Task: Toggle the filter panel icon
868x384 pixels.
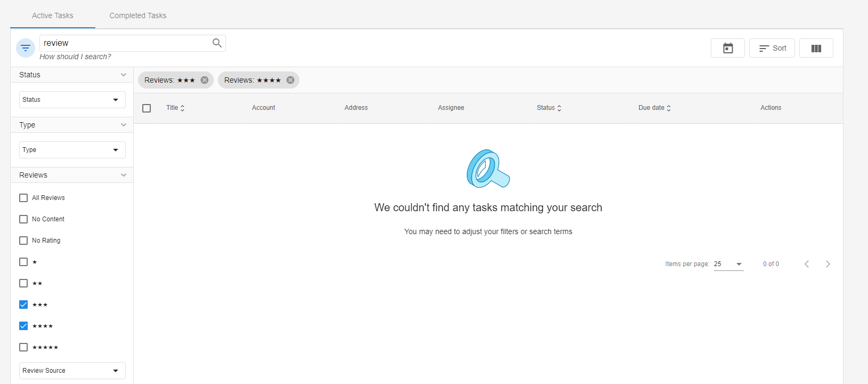Action: [x=26, y=48]
